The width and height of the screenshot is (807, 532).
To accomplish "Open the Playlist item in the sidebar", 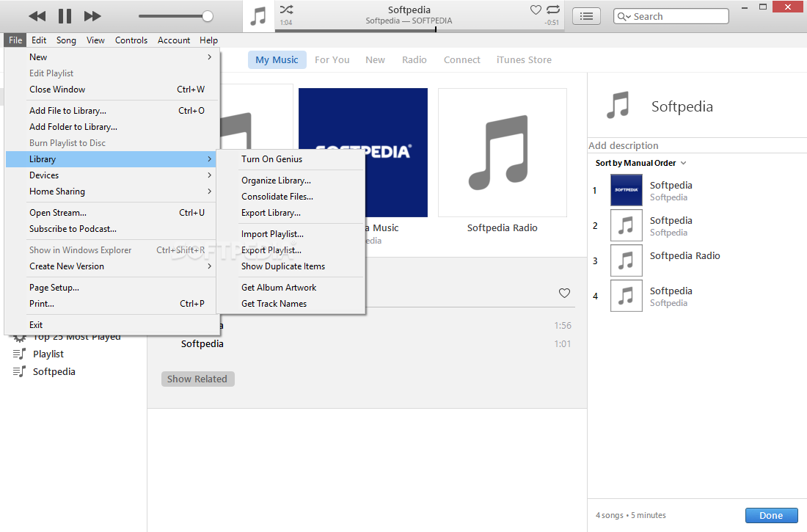I will (x=48, y=354).
